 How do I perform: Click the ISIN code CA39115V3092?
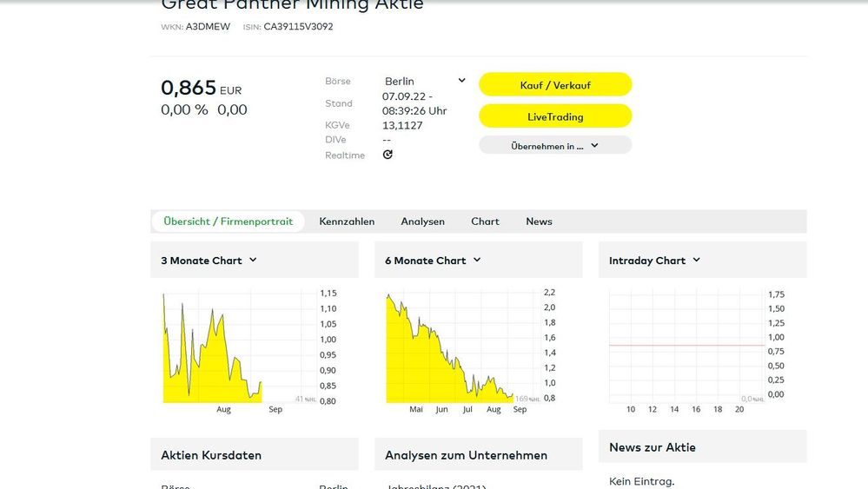pos(298,27)
